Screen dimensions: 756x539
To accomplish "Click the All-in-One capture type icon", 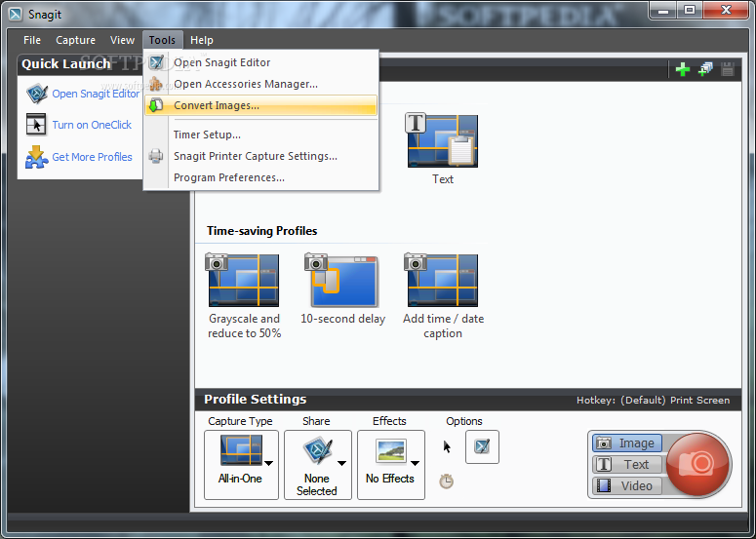I will 241,450.
